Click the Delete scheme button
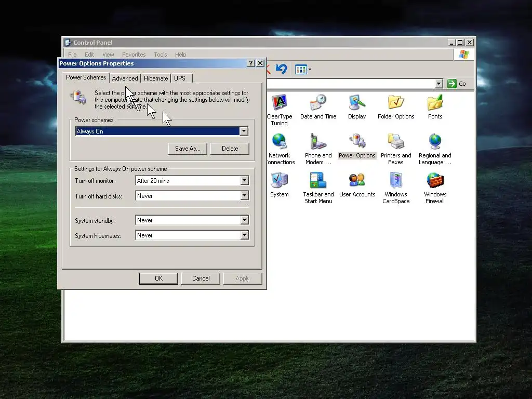The width and height of the screenshot is (532, 399). [230, 149]
